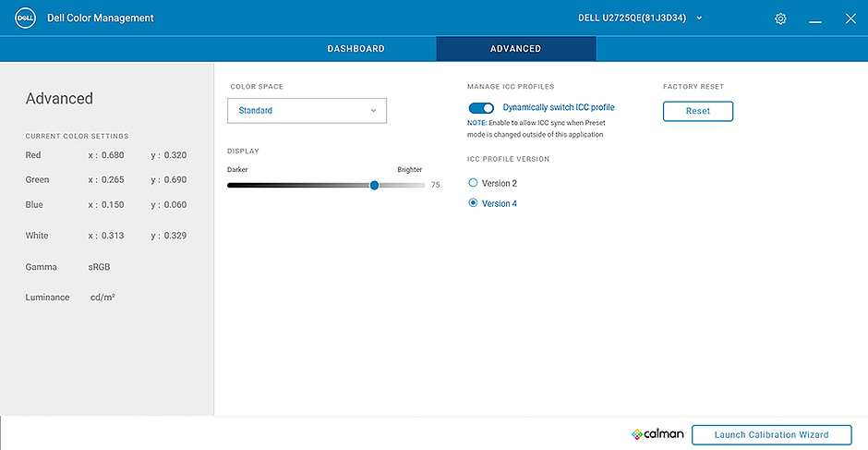This screenshot has height=450, width=868.
Task: Select ICC profile Version 2
Action: pyautogui.click(x=473, y=183)
